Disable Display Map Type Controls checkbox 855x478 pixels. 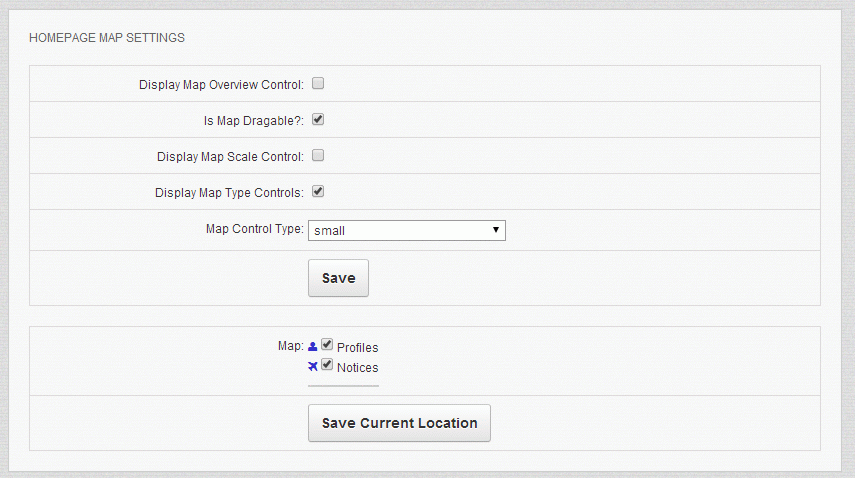point(318,192)
